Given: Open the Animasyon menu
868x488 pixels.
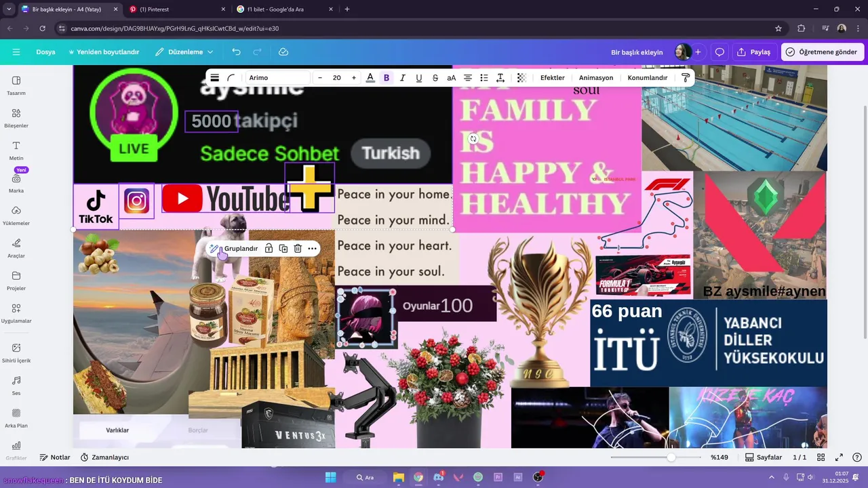Looking at the screenshot, I should point(596,78).
